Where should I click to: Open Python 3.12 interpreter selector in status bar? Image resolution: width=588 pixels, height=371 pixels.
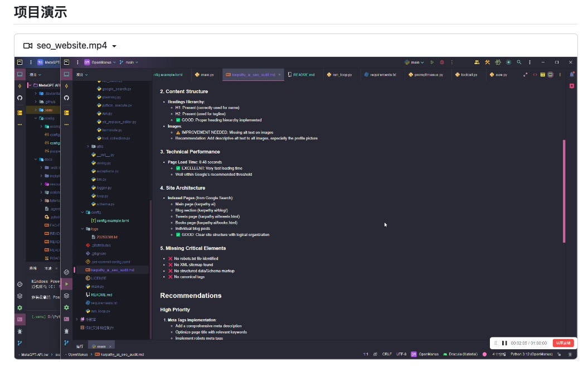coord(531,354)
